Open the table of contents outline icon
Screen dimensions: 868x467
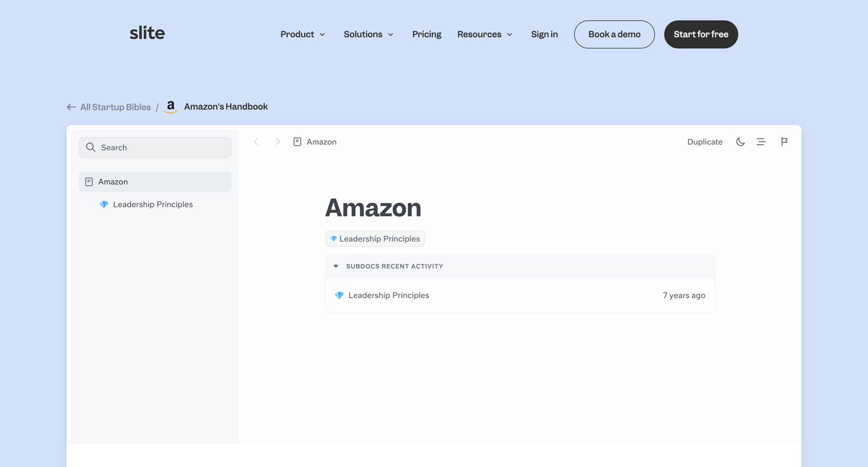(x=761, y=142)
